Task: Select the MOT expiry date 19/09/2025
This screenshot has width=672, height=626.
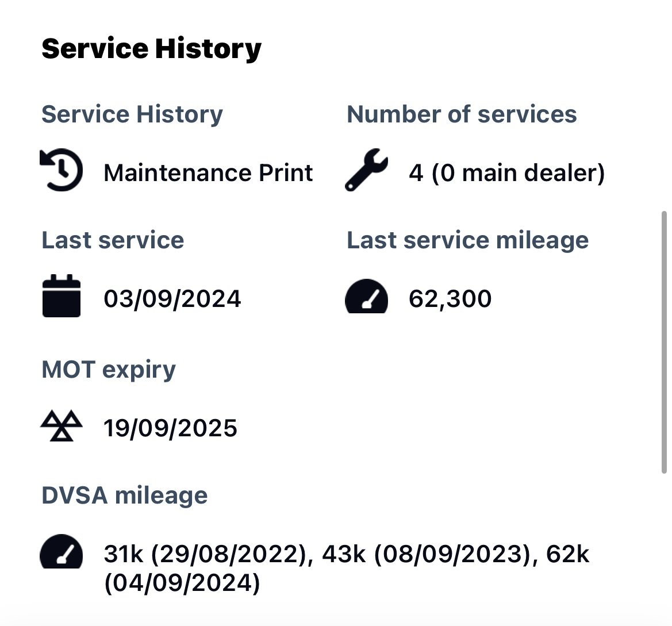Action: [x=170, y=428]
